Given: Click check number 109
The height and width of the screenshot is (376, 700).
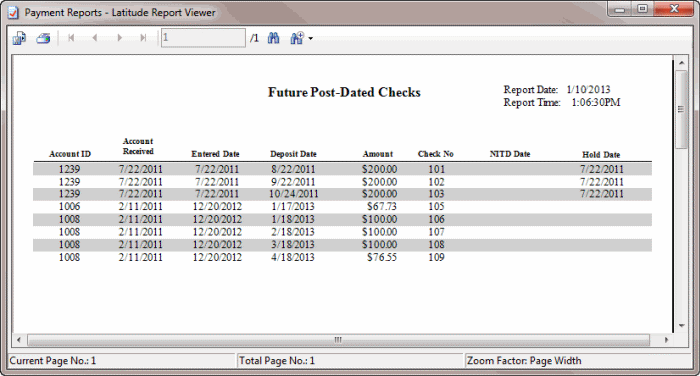Looking at the screenshot, I should [437, 257].
